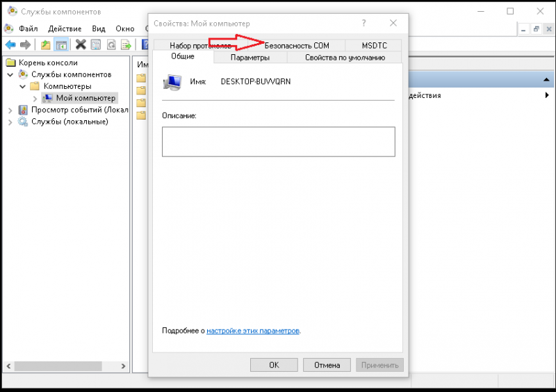Click the Properties sheet toolbar icon
Screen dimensions: 556x392
pyautogui.click(x=96, y=44)
